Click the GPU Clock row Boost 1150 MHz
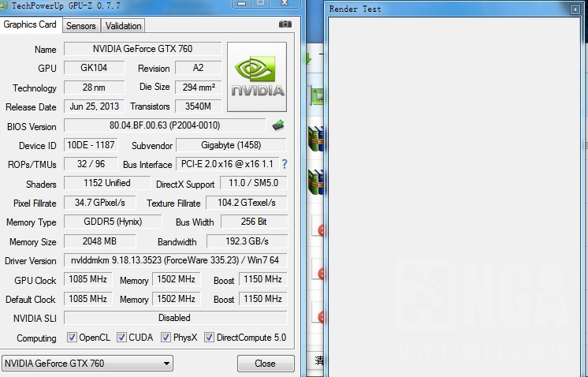This screenshot has height=377, width=588. (263, 279)
